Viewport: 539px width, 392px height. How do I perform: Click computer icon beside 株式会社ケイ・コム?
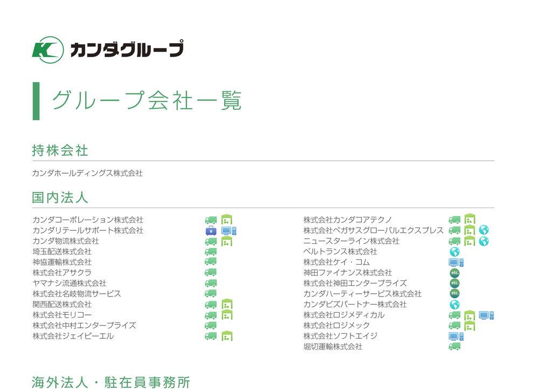(x=456, y=263)
